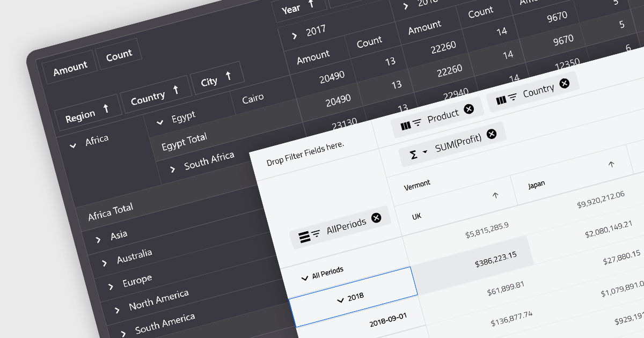
Task: Open the aggregation dropdown arrow beside sigma
Action: click(425, 152)
